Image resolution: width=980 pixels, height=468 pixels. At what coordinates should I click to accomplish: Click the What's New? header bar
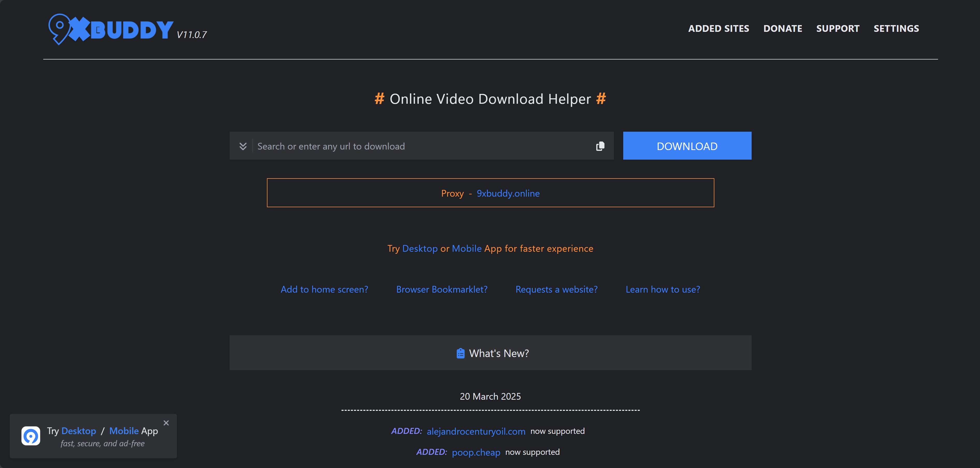point(490,353)
